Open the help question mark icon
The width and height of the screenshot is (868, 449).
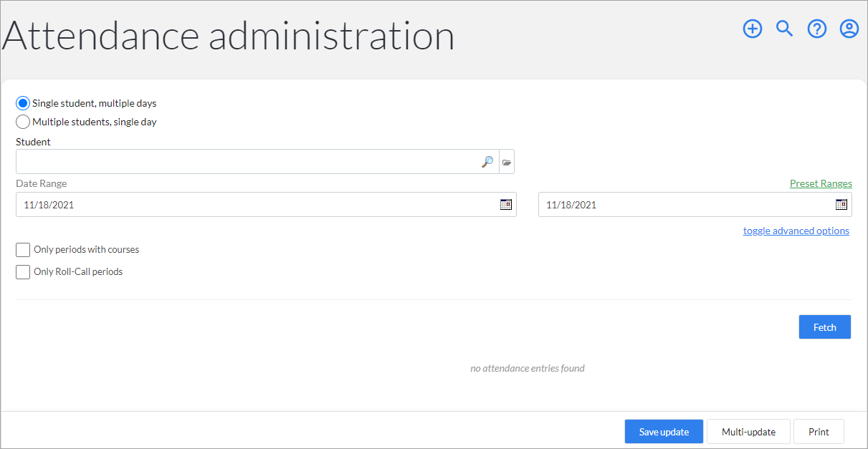click(x=817, y=29)
